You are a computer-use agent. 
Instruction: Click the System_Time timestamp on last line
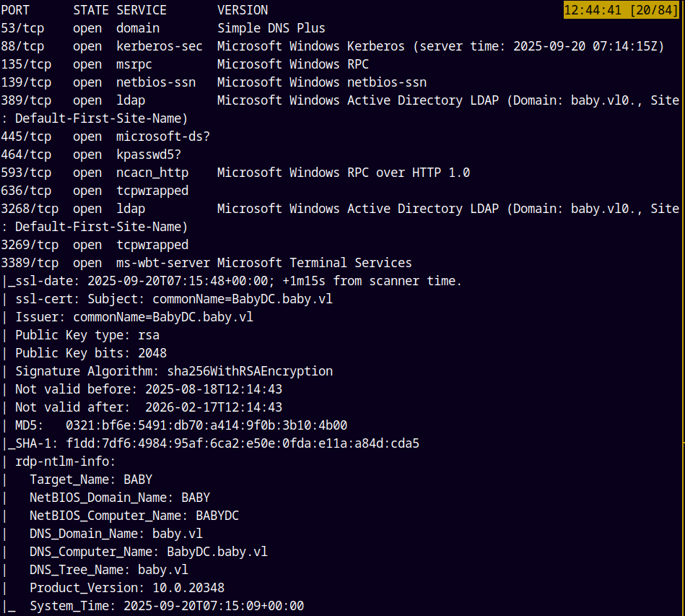point(214,606)
